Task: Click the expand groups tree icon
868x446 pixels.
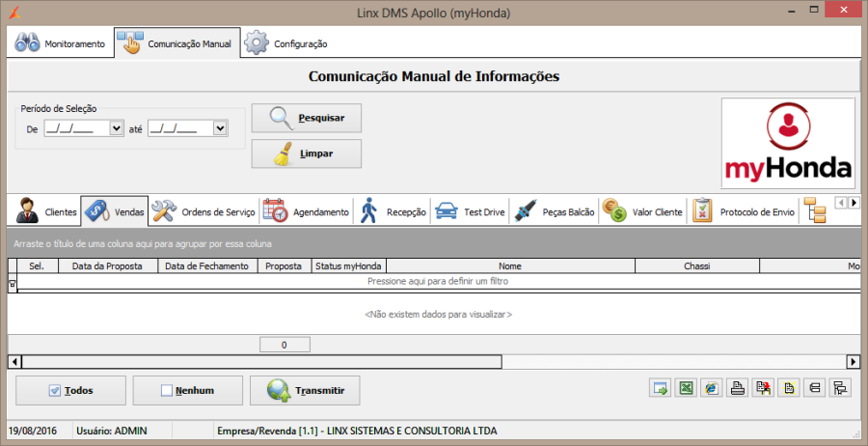Action: click(x=840, y=388)
